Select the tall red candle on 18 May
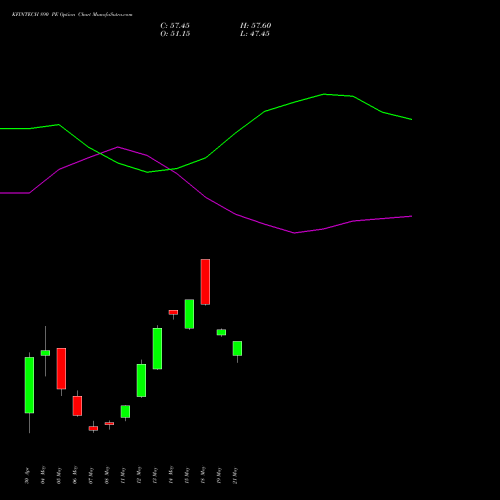The height and width of the screenshot is (500, 500). tap(205, 282)
